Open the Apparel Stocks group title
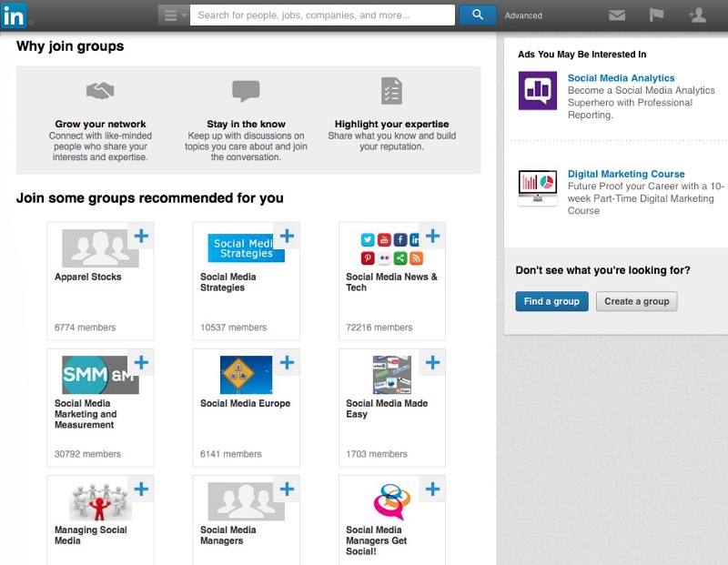 coord(87,277)
